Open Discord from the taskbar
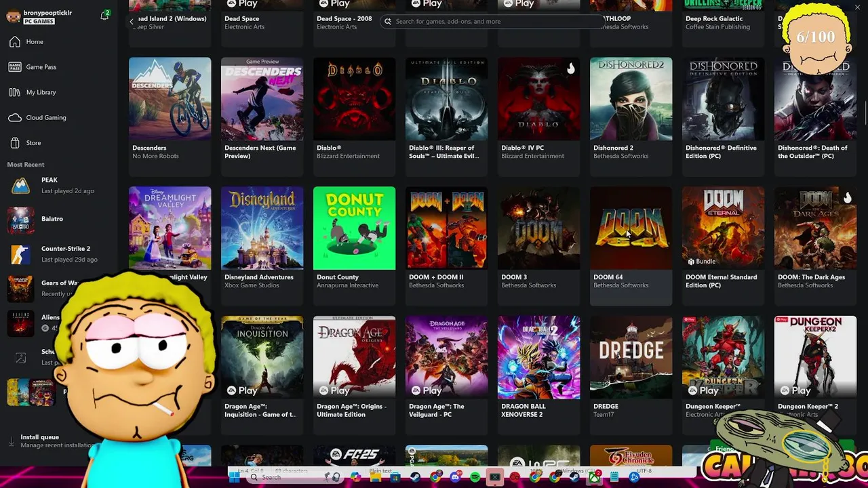The height and width of the screenshot is (488, 868). coord(455,477)
